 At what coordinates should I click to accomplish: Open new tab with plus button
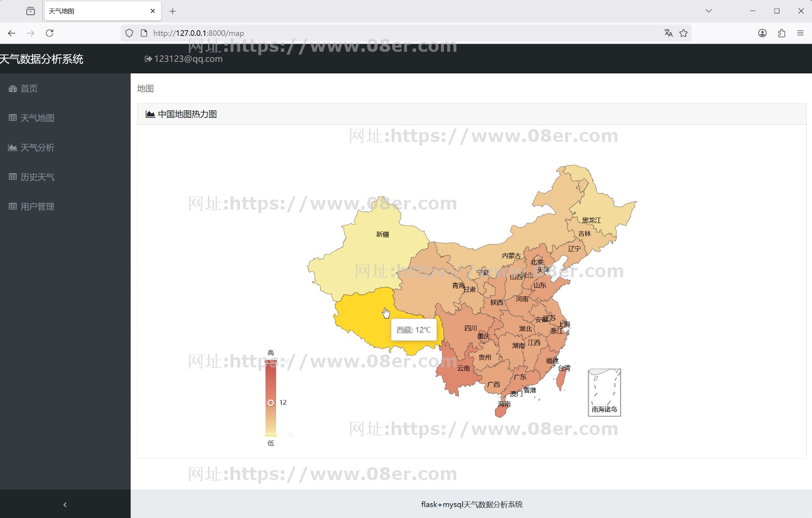point(173,11)
